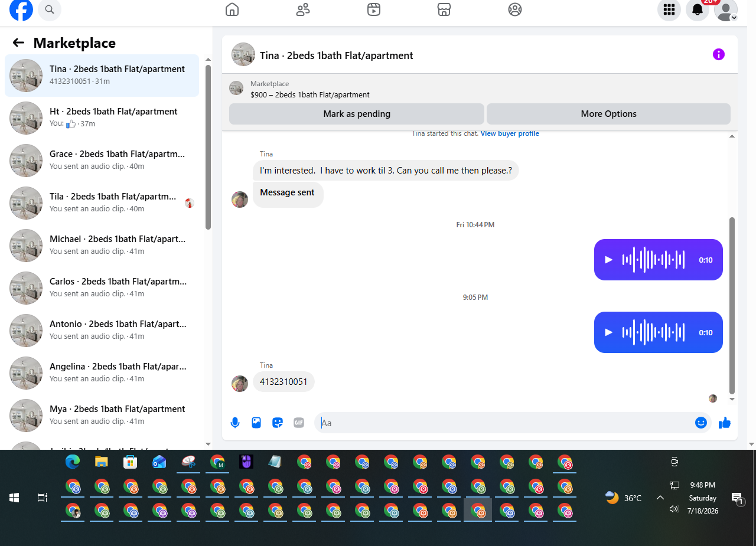Viewport: 756px width, 546px height.
Task: Open the 'Ht · 2beds 1bath Flat/apartment' conversation
Action: coord(102,118)
